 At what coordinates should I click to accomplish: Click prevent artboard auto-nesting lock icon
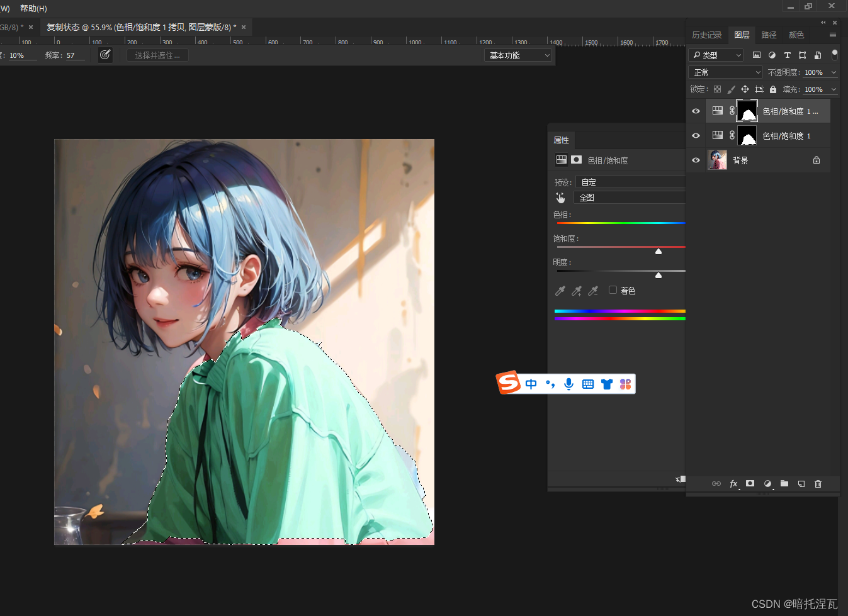click(759, 89)
